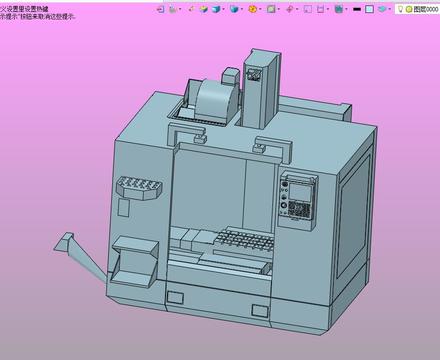The width and height of the screenshot is (440, 360).
Task: Click the small square frame view icon
Action: point(307,9)
